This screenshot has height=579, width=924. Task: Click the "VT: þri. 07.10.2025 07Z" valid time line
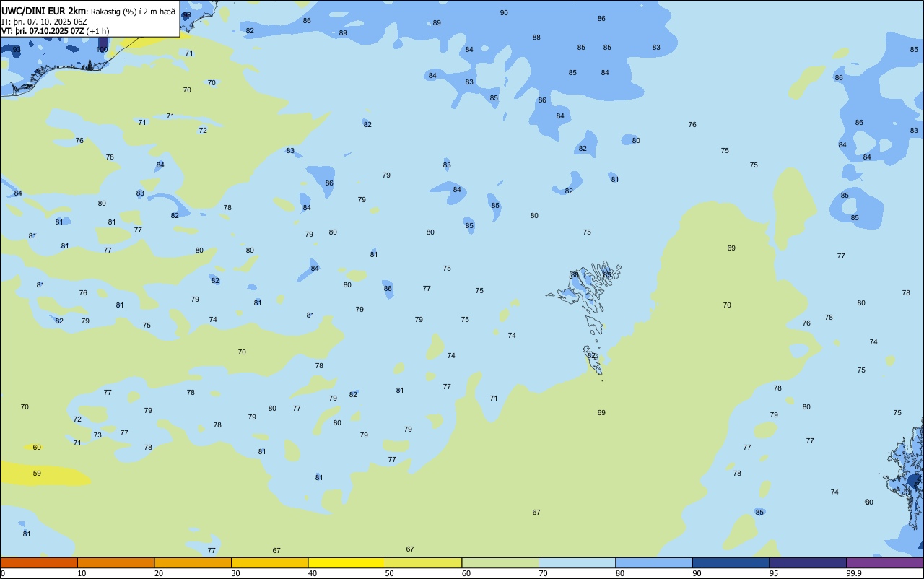[x=43, y=31]
